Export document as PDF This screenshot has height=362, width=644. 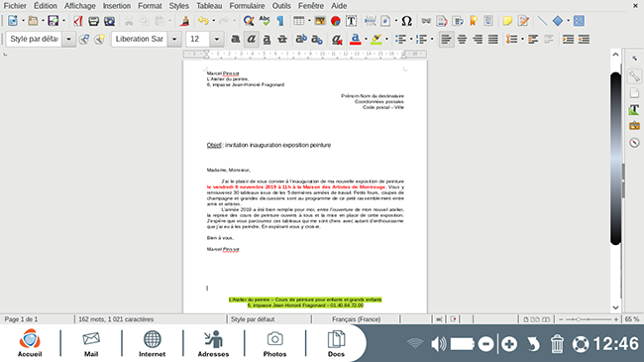tap(77, 21)
